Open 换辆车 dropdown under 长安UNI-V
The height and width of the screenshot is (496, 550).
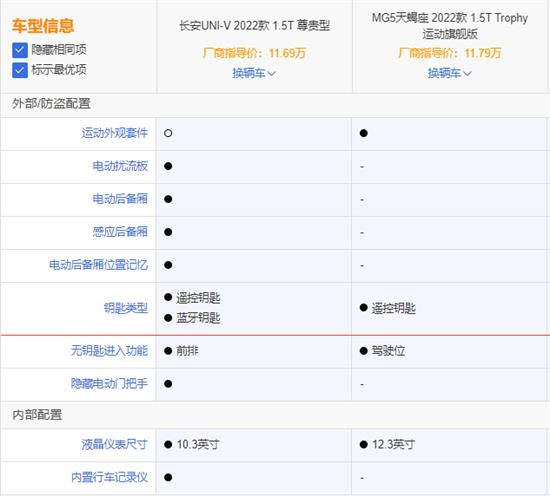point(254,73)
